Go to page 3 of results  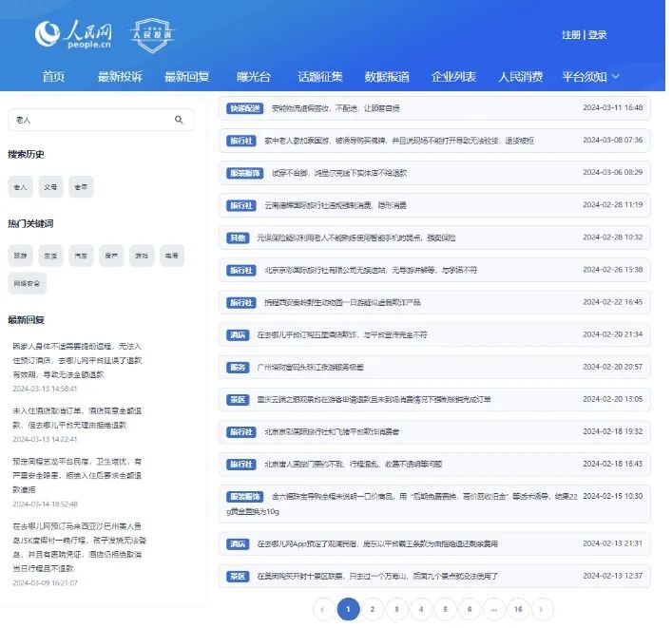pos(397,609)
